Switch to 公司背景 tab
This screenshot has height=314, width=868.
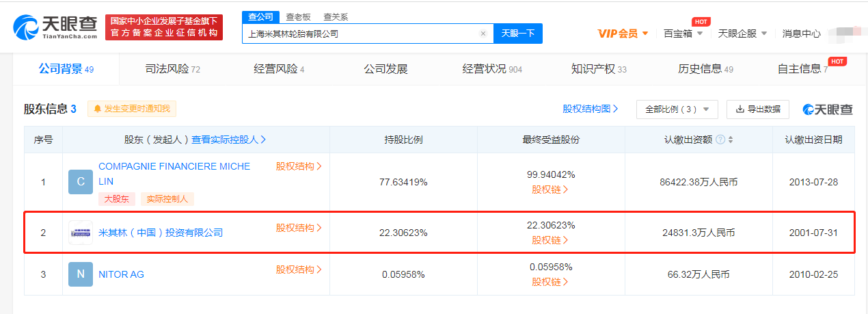click(66, 68)
